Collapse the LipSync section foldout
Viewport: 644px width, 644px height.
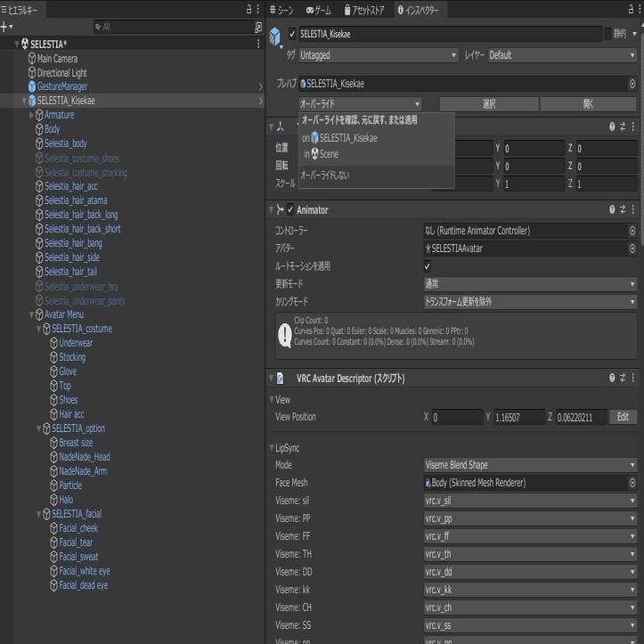tap(272, 448)
